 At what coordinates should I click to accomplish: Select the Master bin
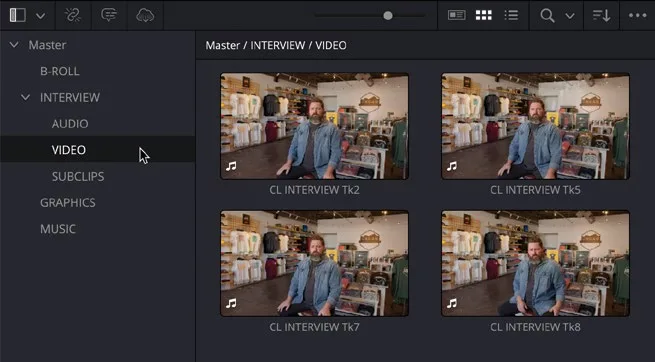47,45
